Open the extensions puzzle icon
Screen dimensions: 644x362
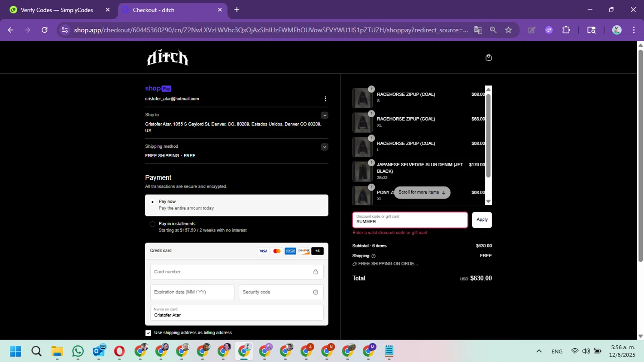(x=566, y=30)
